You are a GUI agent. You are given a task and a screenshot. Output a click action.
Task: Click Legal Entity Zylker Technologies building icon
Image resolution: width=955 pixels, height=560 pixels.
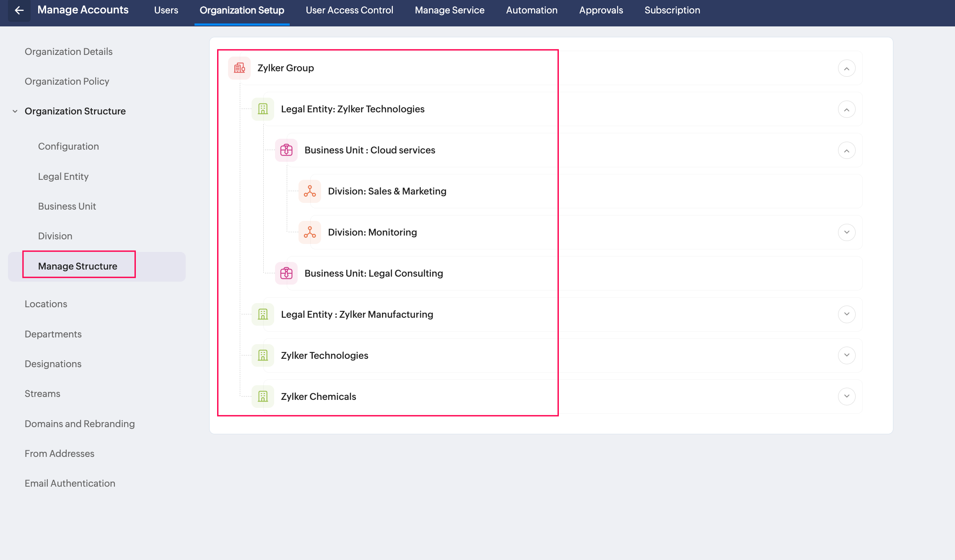coord(263,109)
